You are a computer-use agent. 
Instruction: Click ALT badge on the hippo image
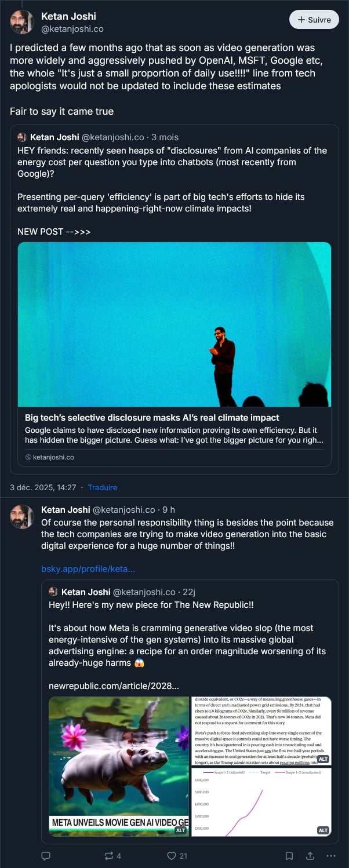(x=181, y=830)
